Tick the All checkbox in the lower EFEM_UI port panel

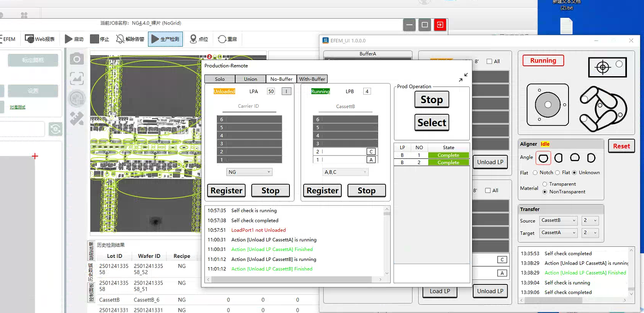(488, 190)
